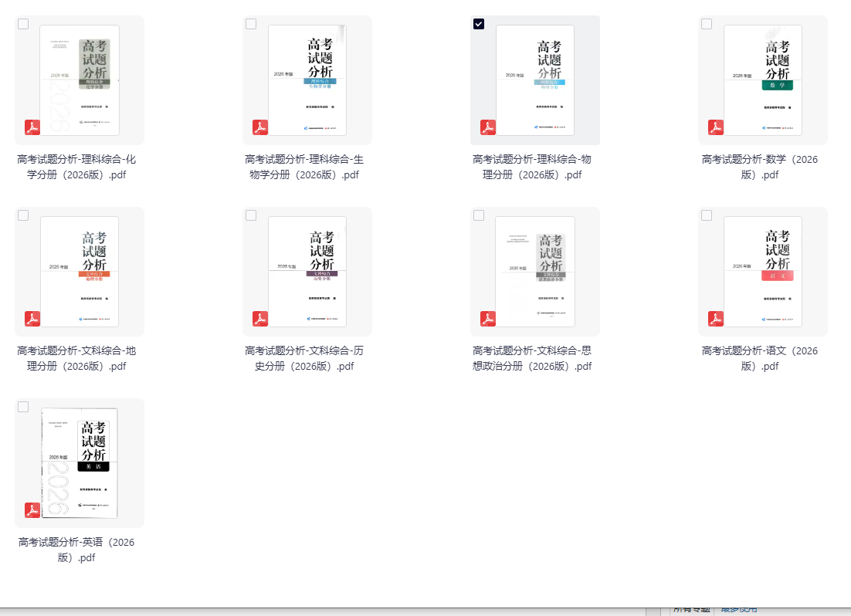Click the 高考试题分析-语文（2026版）.pdf file name

760,358
